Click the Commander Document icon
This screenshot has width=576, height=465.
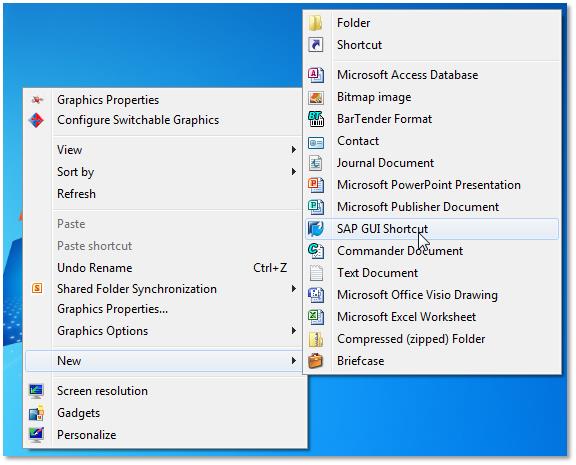click(316, 251)
